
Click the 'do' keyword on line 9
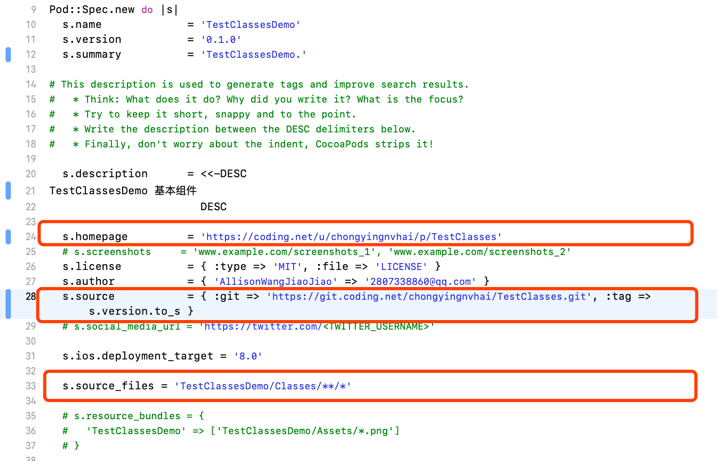coord(147,10)
